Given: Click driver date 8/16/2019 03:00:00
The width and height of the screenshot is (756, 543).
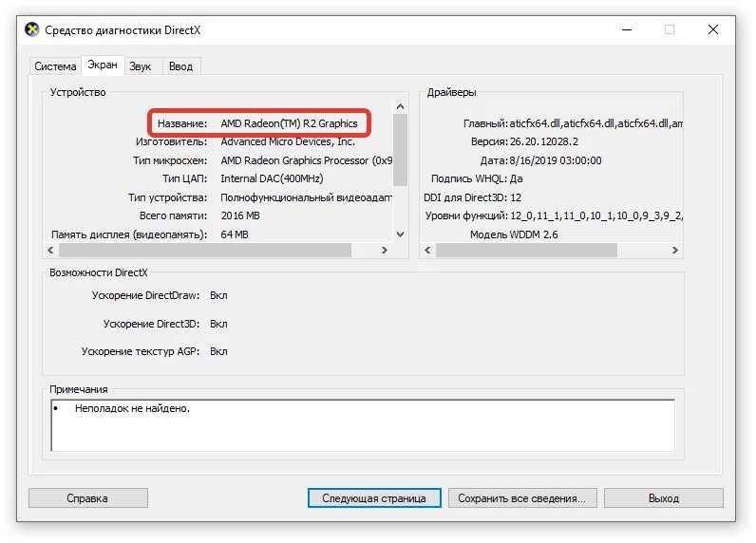Looking at the screenshot, I should (556, 160).
